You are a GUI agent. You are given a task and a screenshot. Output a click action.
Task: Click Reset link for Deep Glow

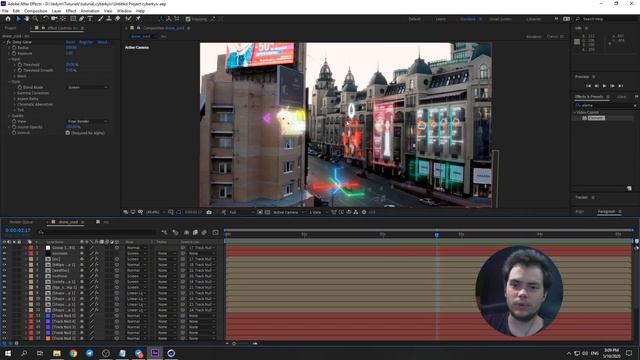tap(71, 42)
